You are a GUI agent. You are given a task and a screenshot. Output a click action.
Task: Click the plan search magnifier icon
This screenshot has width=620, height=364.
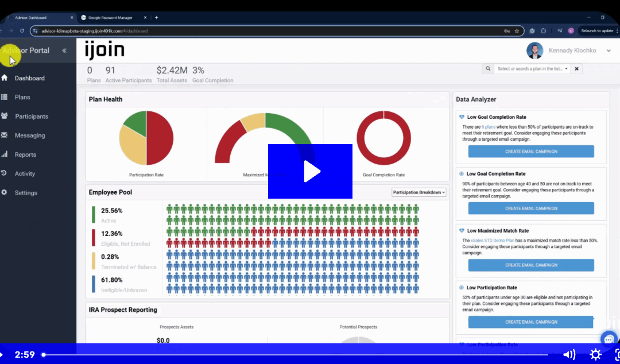point(488,69)
